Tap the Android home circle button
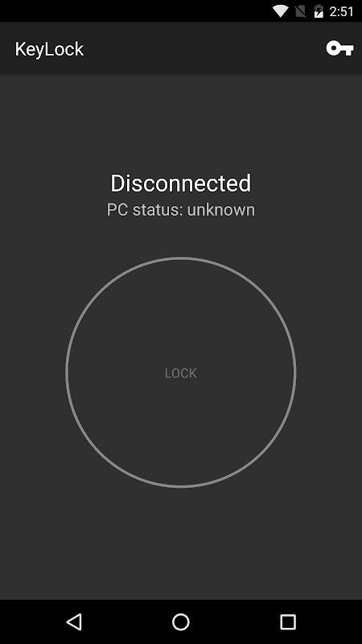362x644 pixels. click(180, 621)
